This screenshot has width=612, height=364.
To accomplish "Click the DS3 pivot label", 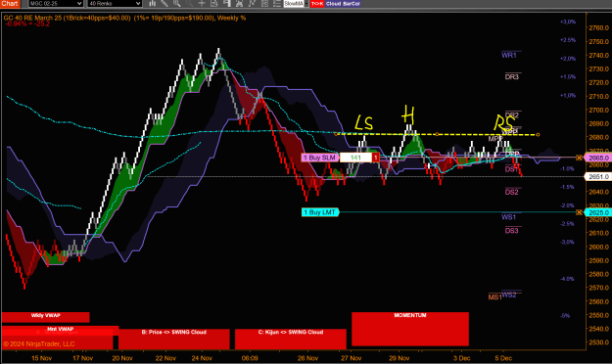I will (x=512, y=231).
